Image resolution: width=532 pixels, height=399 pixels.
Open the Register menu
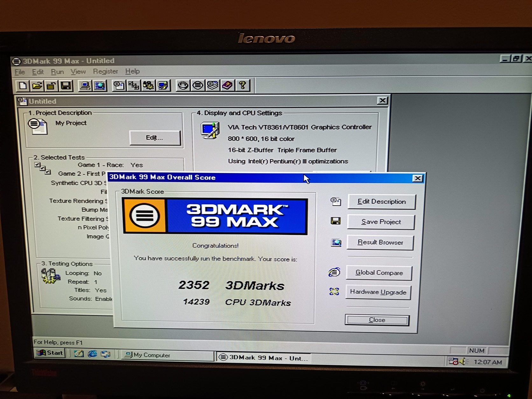(105, 71)
